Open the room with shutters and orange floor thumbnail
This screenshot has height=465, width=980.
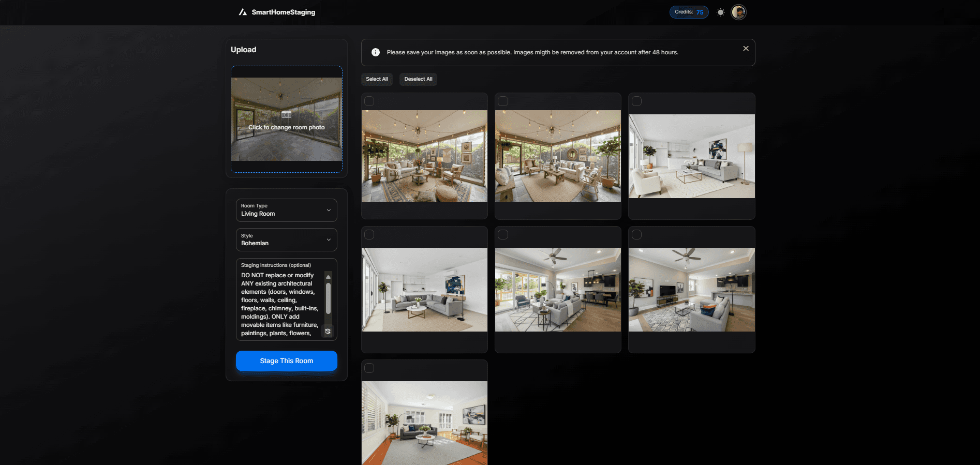(x=424, y=423)
